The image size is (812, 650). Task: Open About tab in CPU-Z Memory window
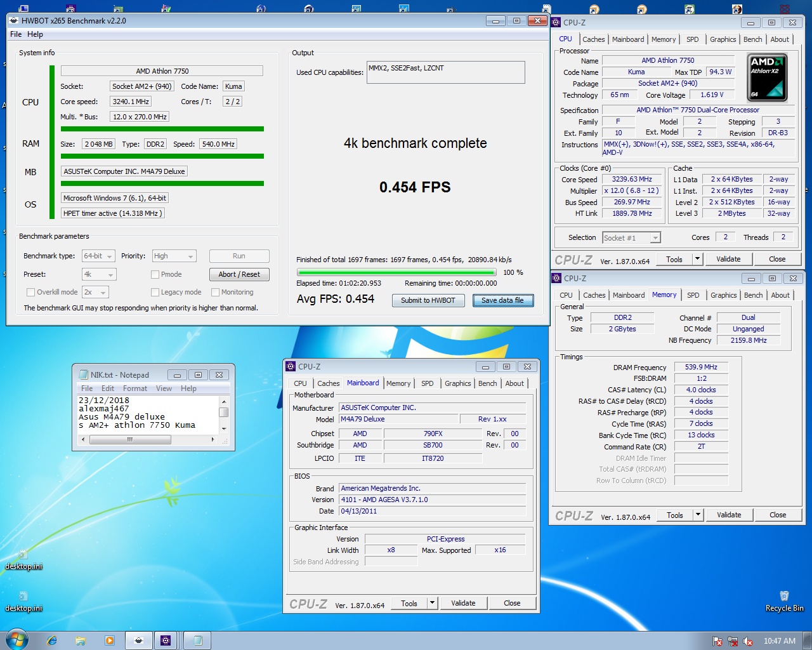coord(780,295)
